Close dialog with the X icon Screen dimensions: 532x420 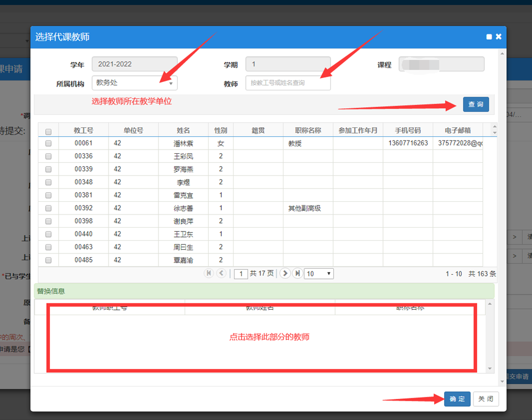[x=498, y=37]
